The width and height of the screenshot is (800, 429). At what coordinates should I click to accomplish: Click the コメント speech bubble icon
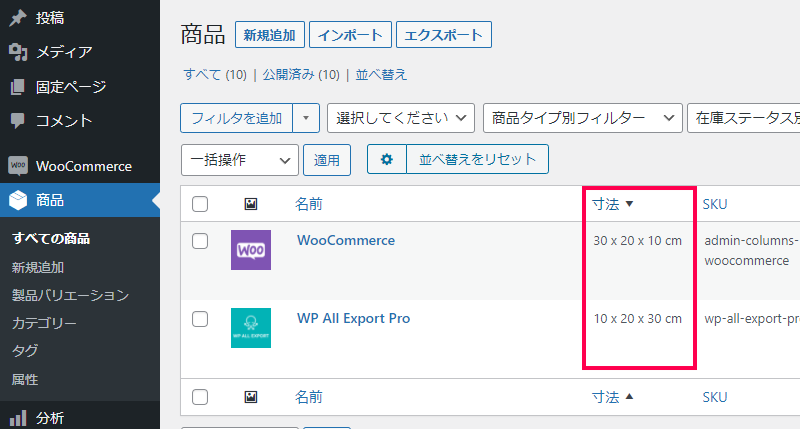17,121
